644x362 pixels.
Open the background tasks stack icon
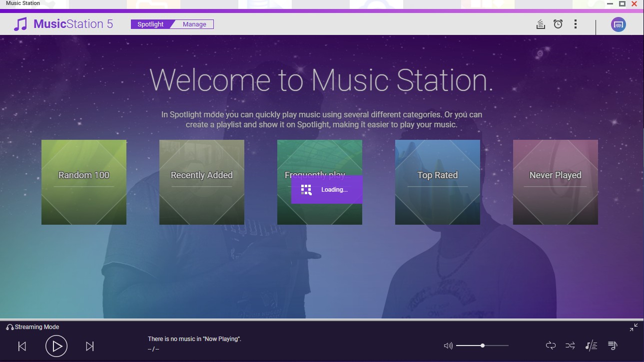coord(541,24)
